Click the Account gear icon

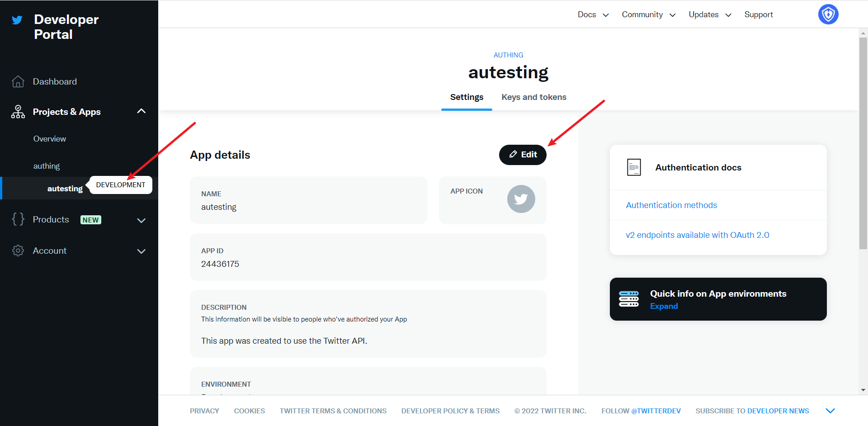point(18,251)
